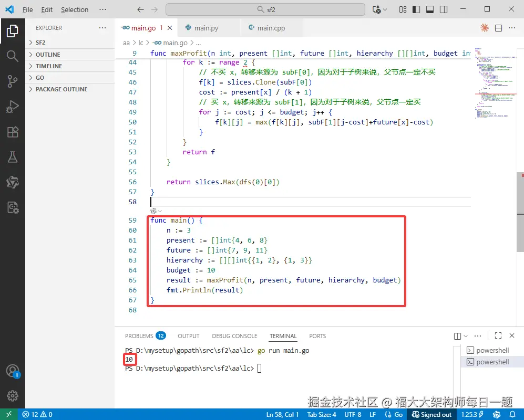
Task: Open editor more actions menu
Action: pos(512,28)
